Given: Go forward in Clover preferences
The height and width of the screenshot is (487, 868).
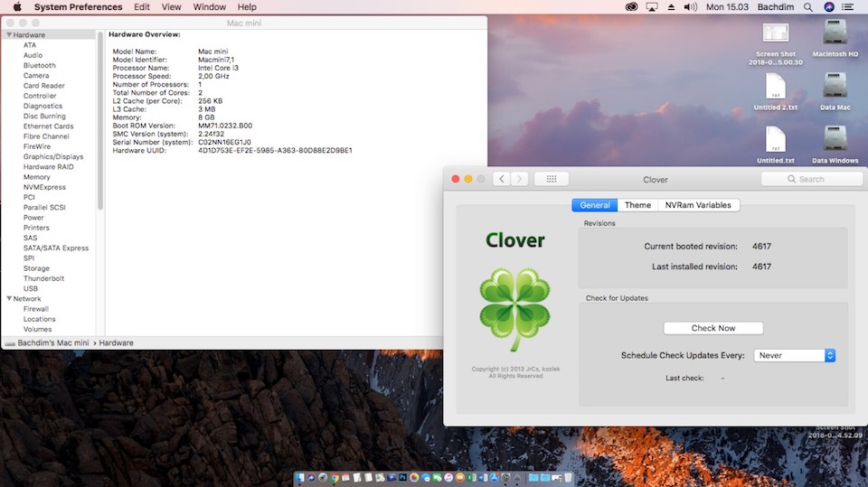Looking at the screenshot, I should pyautogui.click(x=519, y=179).
